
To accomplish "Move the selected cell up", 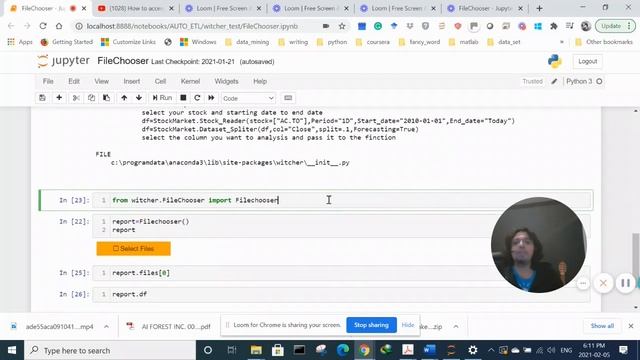I will (124, 98).
